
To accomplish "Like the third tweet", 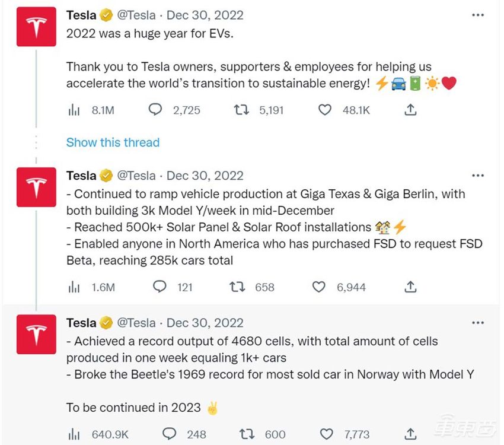I will (327, 434).
